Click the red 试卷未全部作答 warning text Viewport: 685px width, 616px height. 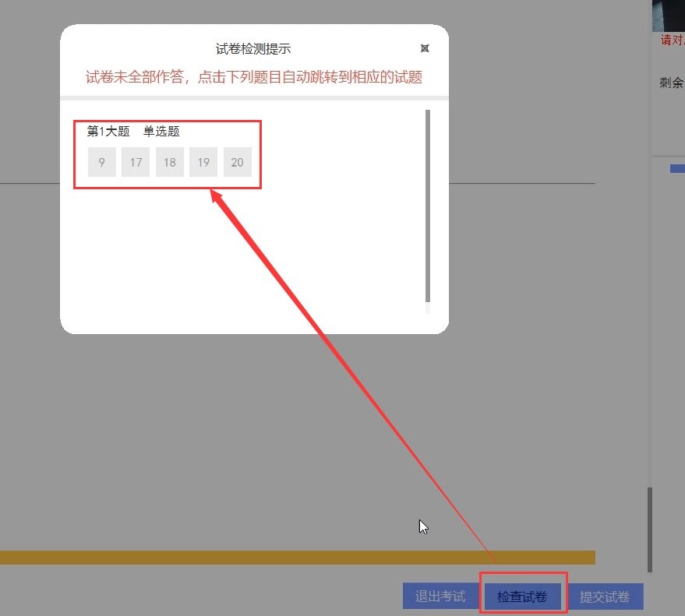coord(253,77)
